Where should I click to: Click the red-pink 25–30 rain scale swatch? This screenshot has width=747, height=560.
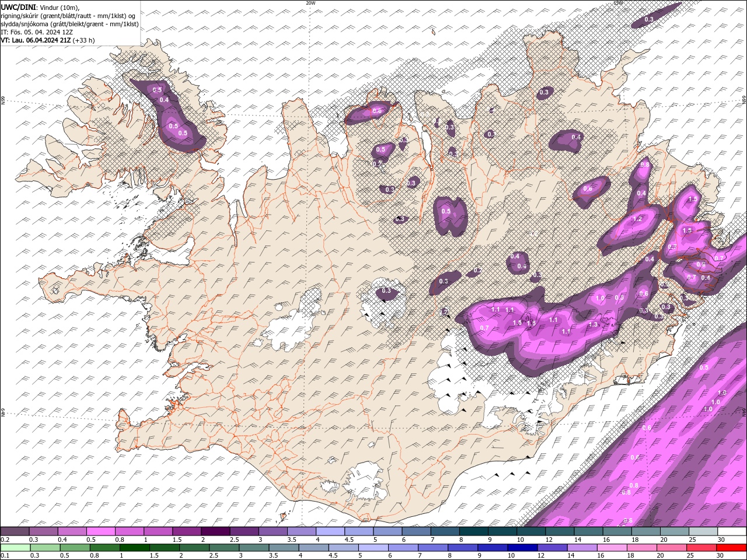[x=701, y=548]
